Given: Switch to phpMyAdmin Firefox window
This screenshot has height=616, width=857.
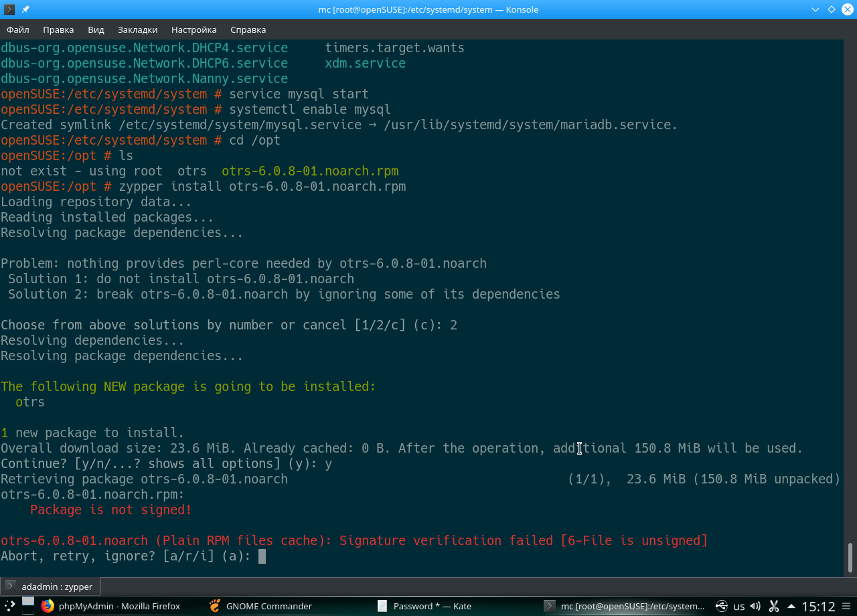Looking at the screenshot, I should tap(111, 606).
